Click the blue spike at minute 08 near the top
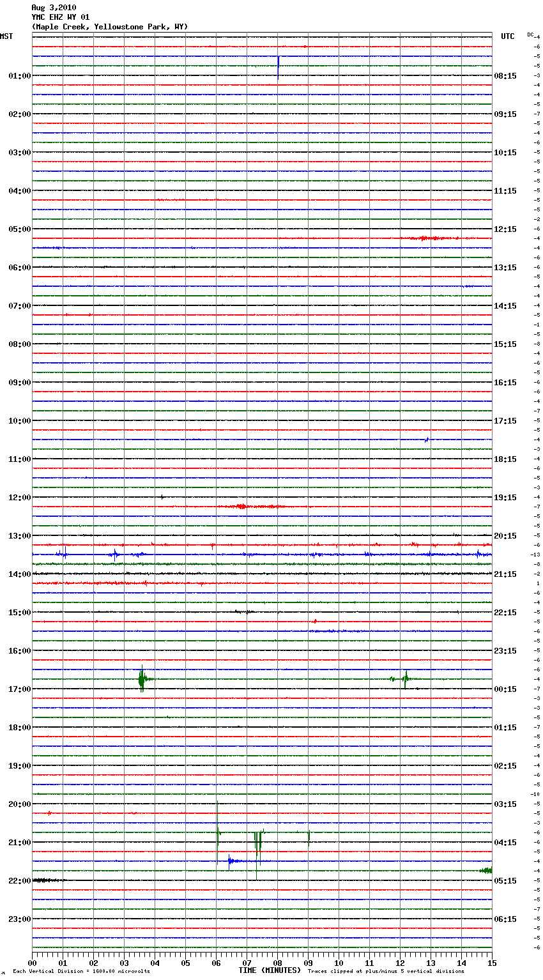The image size is (543, 980). [x=278, y=65]
